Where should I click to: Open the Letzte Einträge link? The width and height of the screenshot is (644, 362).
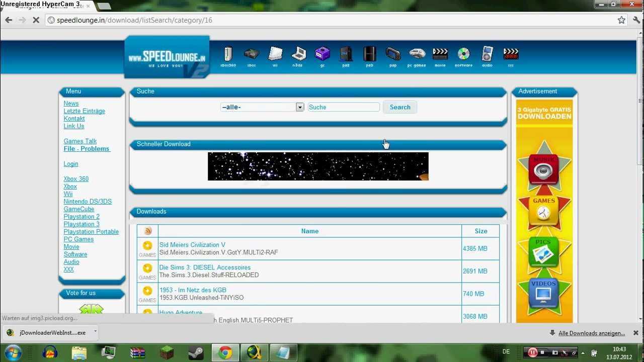[84, 111]
